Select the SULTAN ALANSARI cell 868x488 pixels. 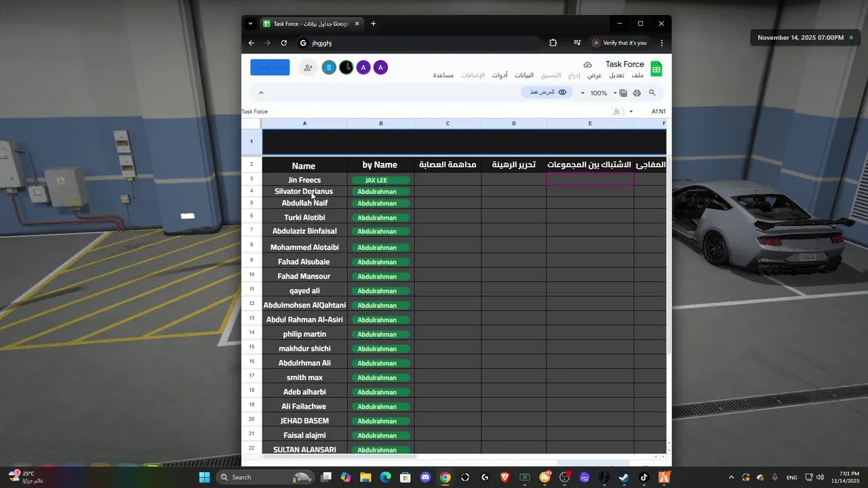click(x=304, y=449)
